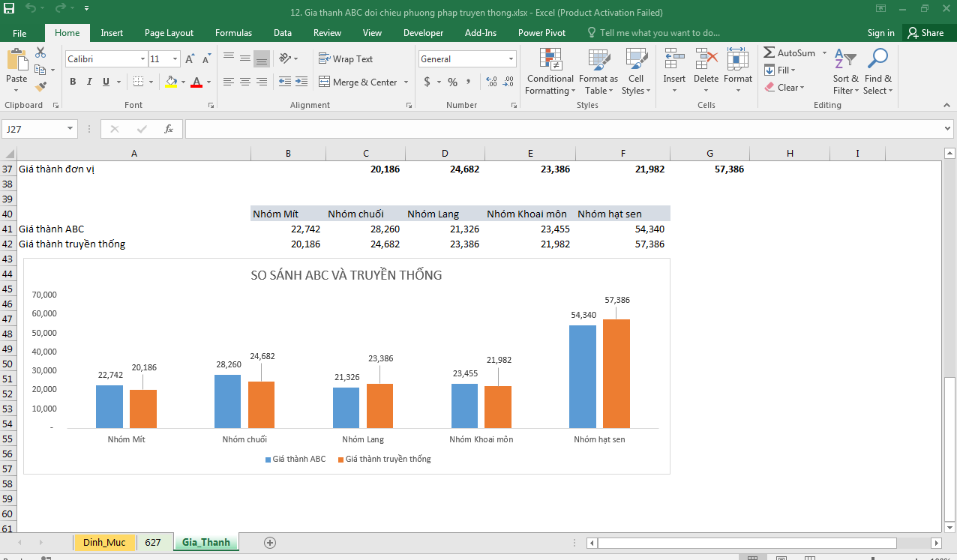Click the Insert Function fx icon
This screenshot has height=560, width=957.
point(169,129)
